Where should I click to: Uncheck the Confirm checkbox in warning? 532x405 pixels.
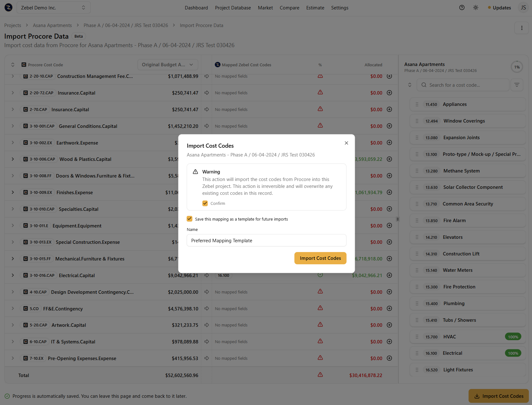point(205,203)
